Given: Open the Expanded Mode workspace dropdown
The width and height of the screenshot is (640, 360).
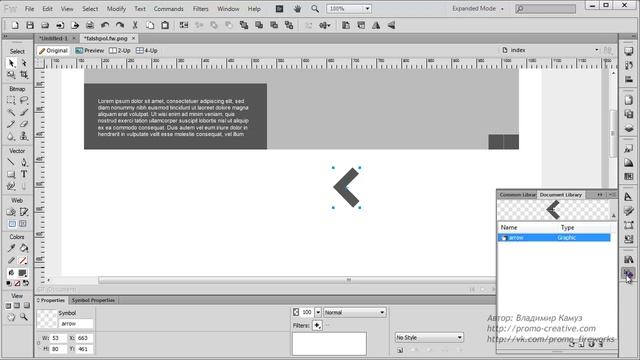Looking at the screenshot, I should tap(478, 9).
